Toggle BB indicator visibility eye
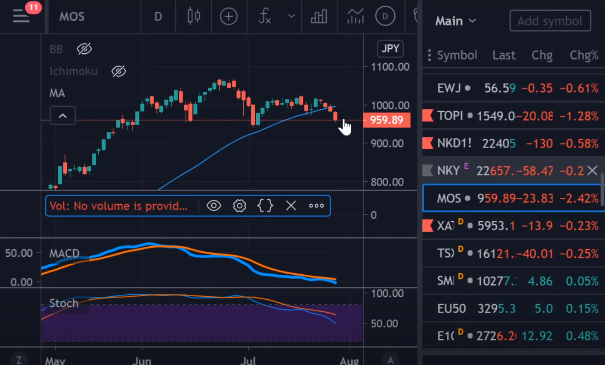 point(84,49)
